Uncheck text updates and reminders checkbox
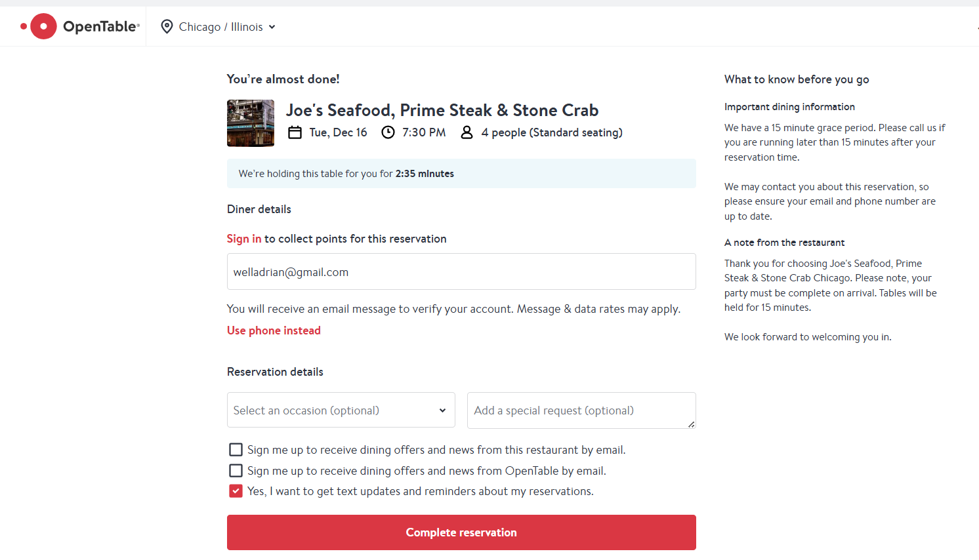The width and height of the screenshot is (979, 560). (236, 491)
